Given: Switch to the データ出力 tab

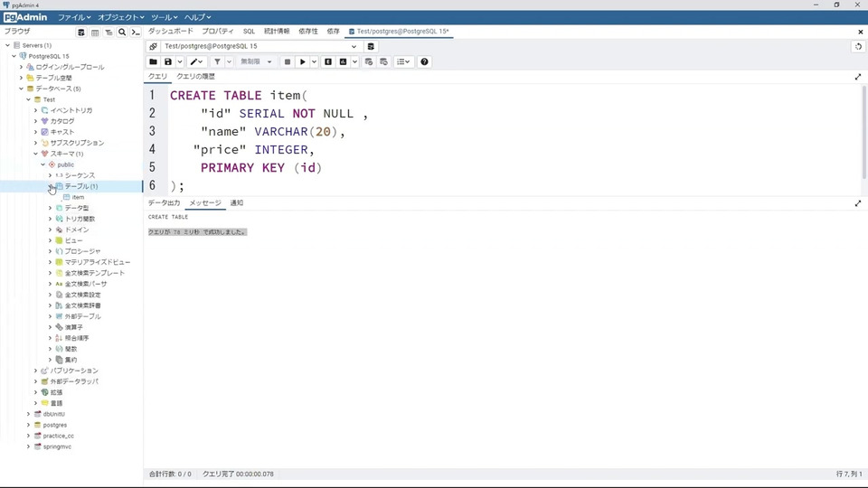Looking at the screenshot, I should [164, 203].
